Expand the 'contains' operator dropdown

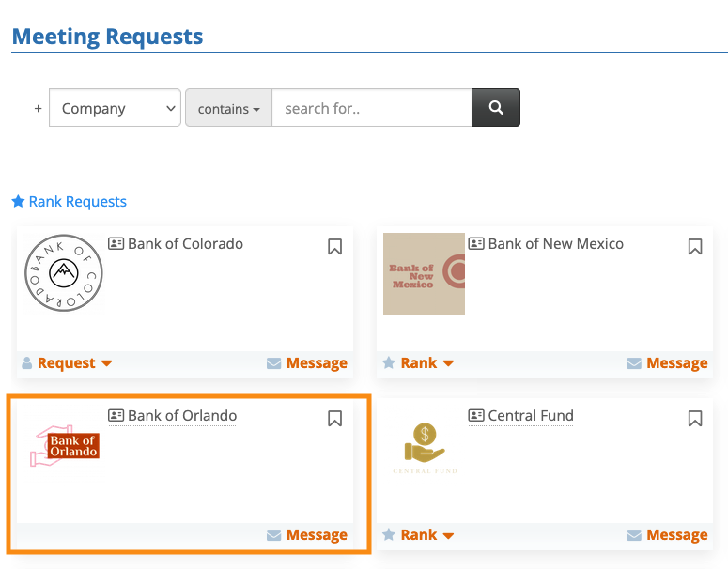pyautogui.click(x=228, y=108)
